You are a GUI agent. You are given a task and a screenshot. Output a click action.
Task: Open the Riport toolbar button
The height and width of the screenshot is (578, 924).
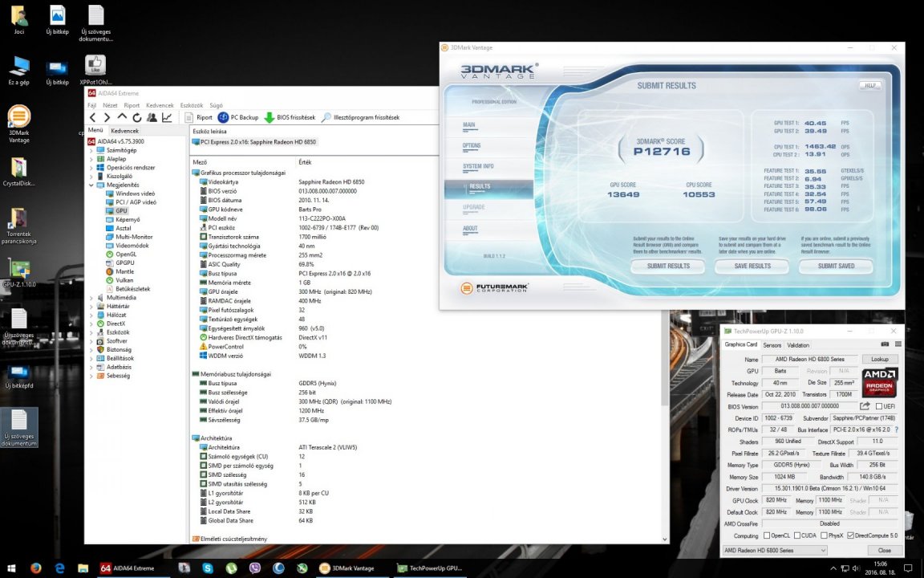point(198,117)
